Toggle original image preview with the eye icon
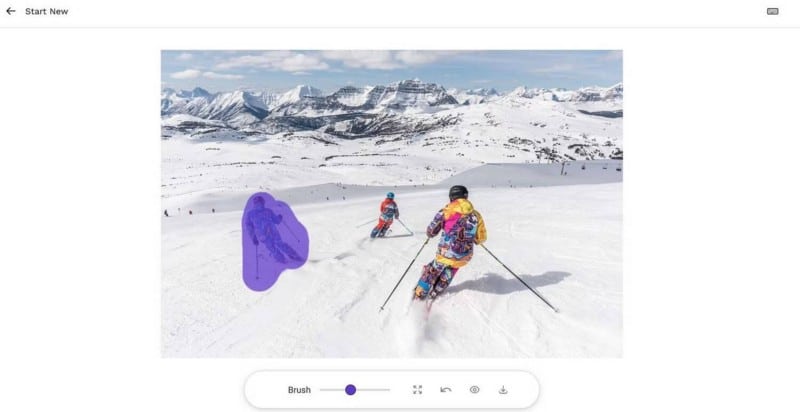This screenshot has height=412, width=800. [474, 390]
